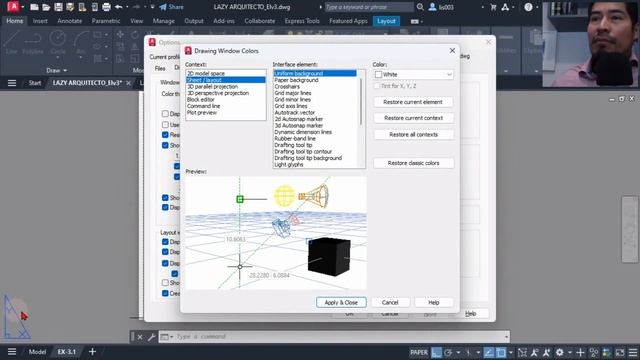Open status bar customization menu icon
Screen dimensions: 640x360
point(633,352)
